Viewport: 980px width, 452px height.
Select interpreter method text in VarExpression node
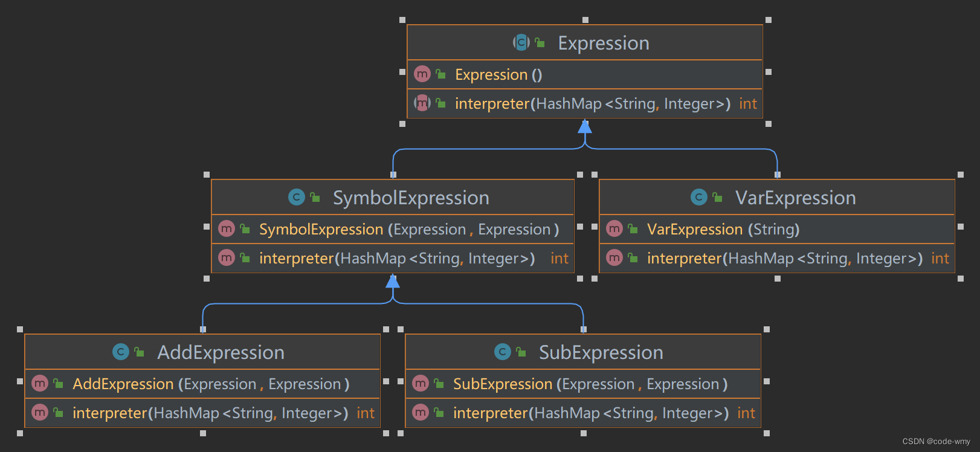point(785,259)
